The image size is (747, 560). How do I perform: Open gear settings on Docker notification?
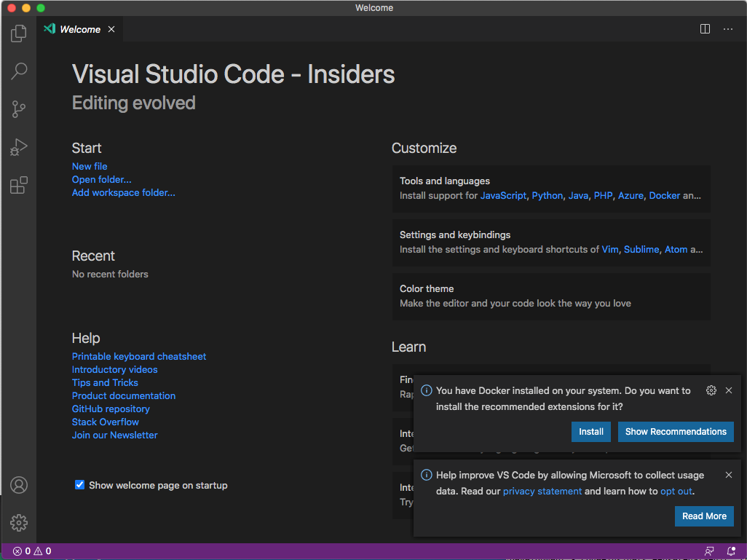pyautogui.click(x=711, y=390)
